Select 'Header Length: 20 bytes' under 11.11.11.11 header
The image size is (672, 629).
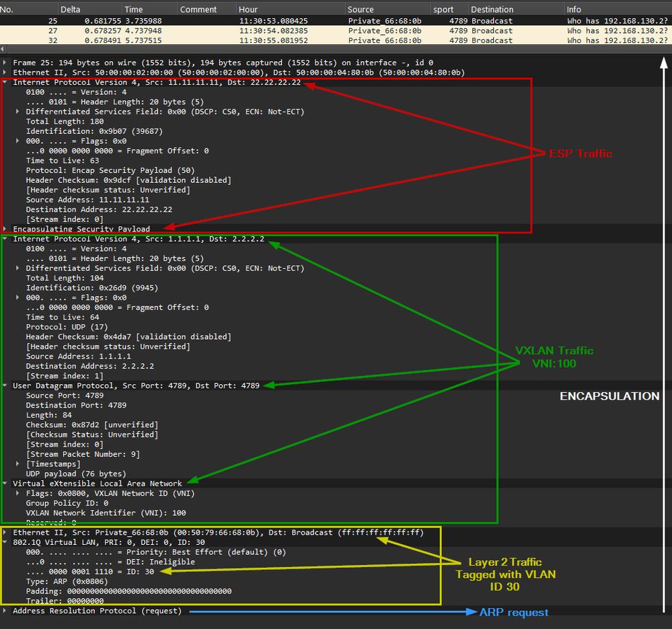coord(115,102)
